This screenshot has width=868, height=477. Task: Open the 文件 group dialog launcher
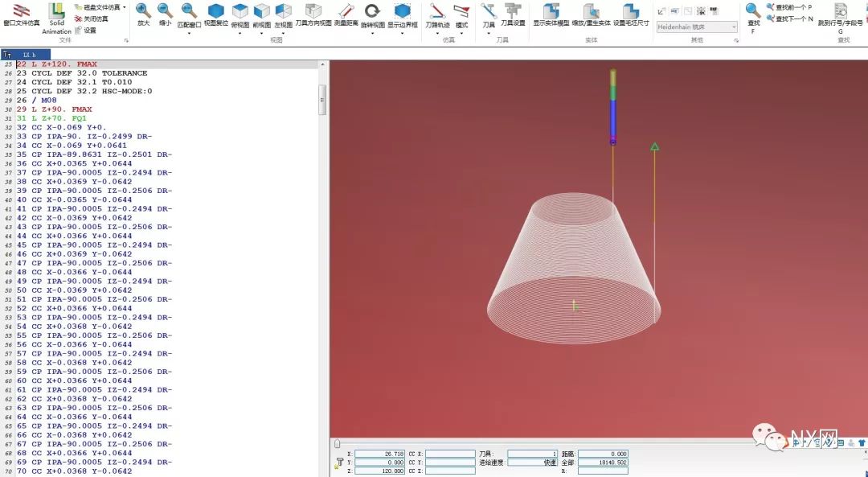pyautogui.click(x=126, y=40)
